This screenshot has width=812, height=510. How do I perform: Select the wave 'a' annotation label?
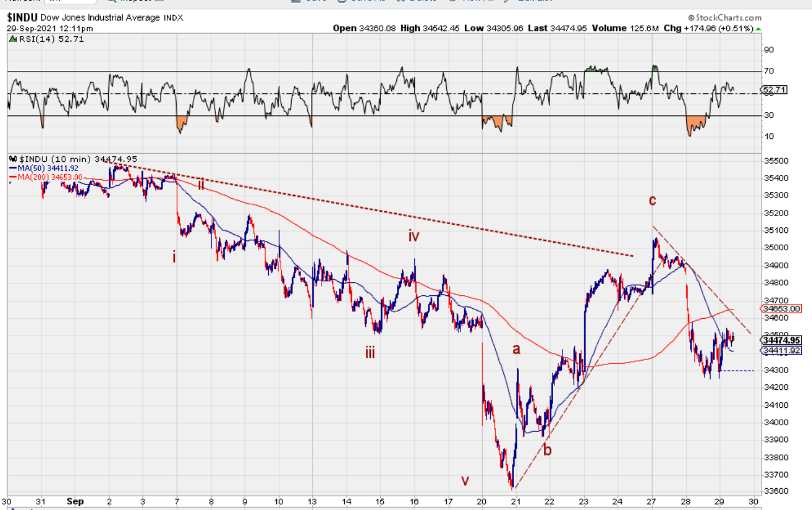(x=516, y=349)
